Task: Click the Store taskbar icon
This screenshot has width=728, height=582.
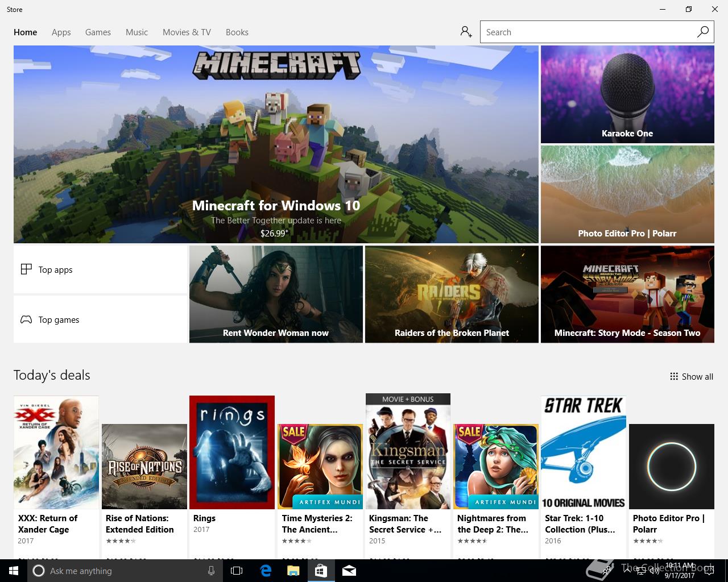Action: pyautogui.click(x=321, y=571)
